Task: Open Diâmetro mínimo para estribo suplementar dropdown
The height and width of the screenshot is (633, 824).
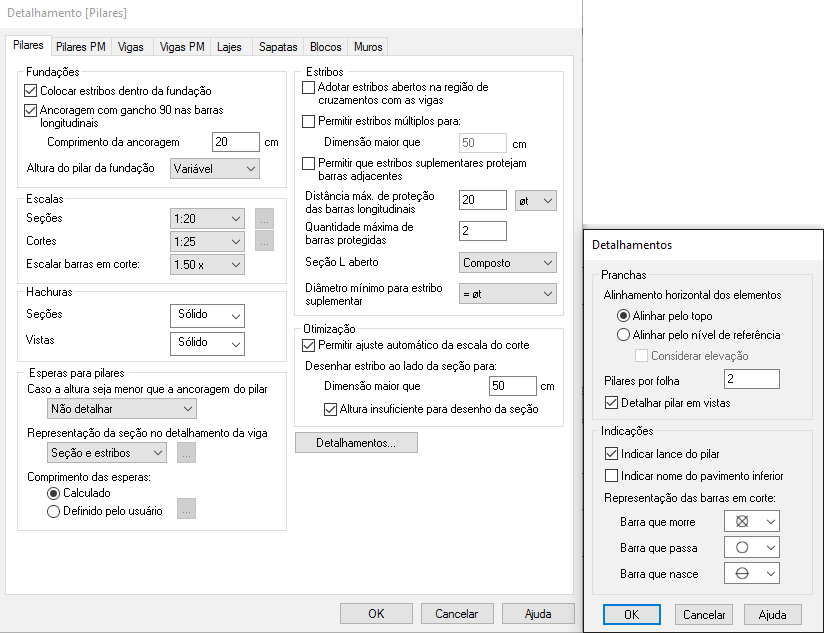Action: (x=508, y=294)
